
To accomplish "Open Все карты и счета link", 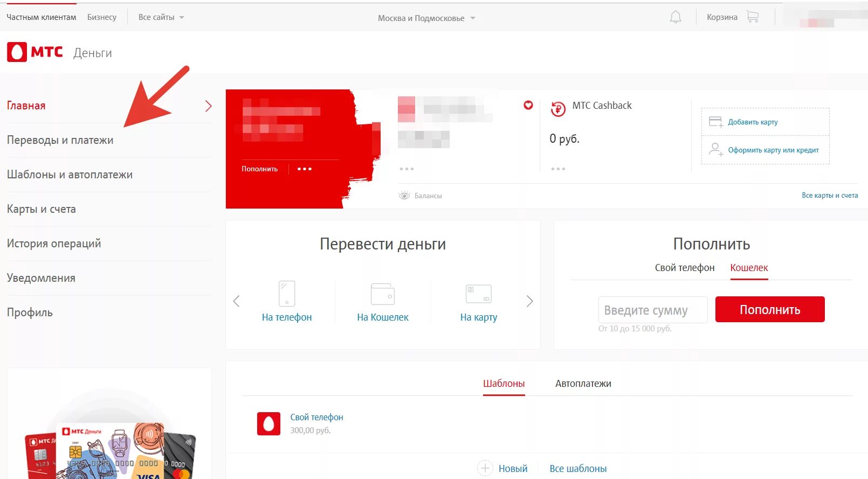I will [830, 196].
